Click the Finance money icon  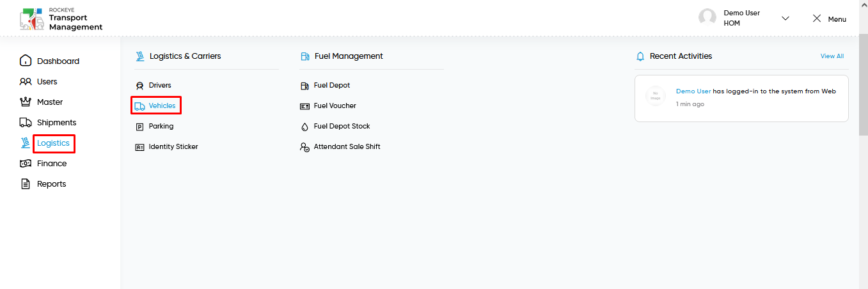pyautogui.click(x=26, y=163)
